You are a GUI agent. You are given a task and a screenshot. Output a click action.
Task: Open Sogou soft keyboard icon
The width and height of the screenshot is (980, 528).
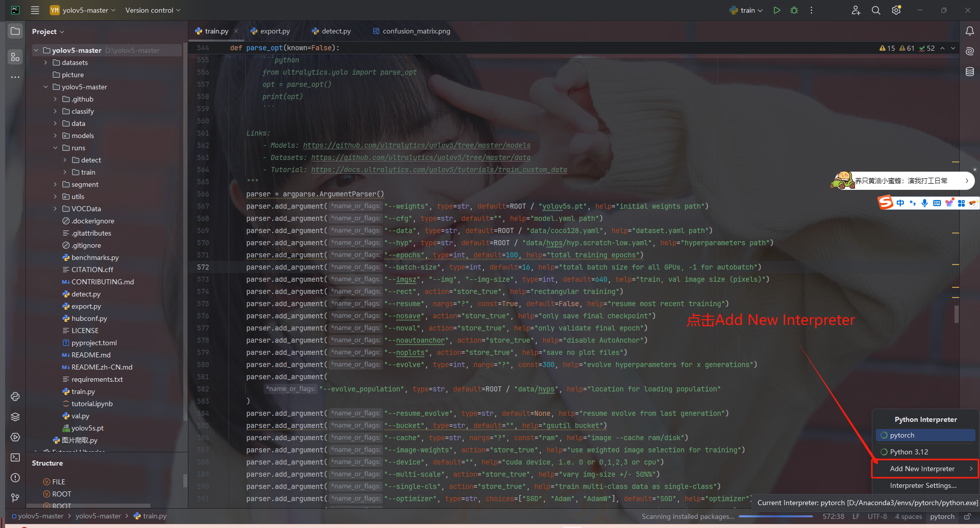tap(937, 203)
